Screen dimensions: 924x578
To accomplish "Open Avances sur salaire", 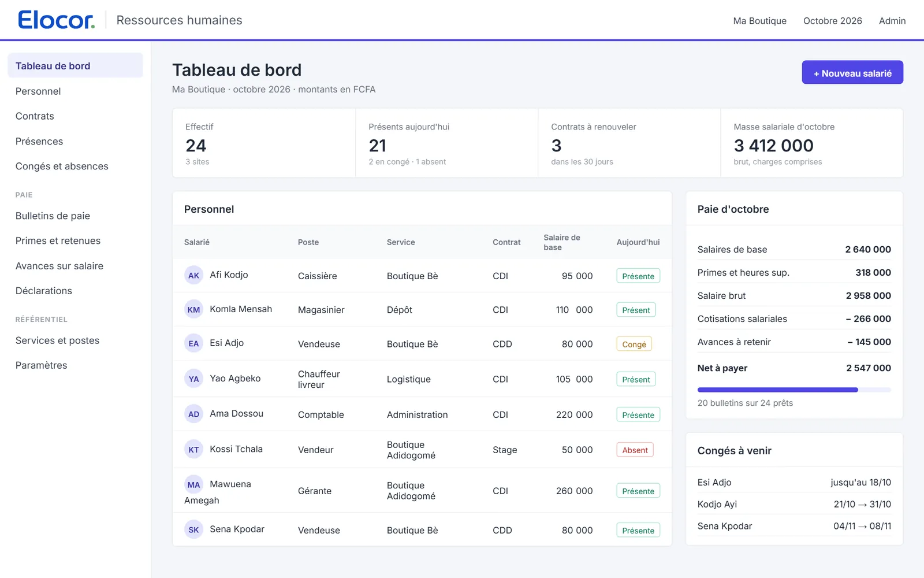I will pyautogui.click(x=75, y=266).
